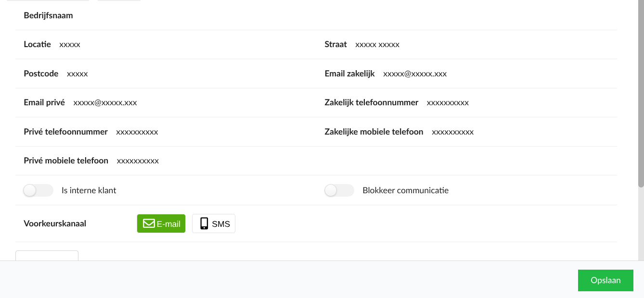Screen dimensions: 644x298
Task: Click the mobile phone icon for SMS
Action: pos(204,223)
